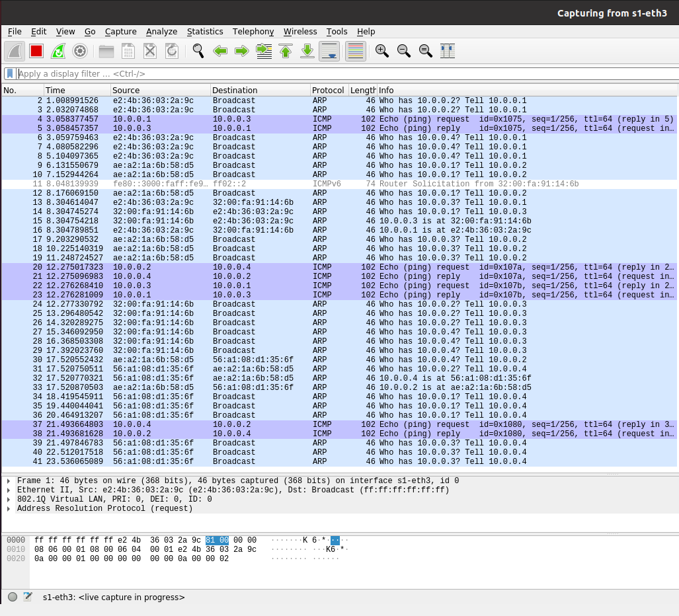Zoom out of packet text

pyautogui.click(x=403, y=51)
